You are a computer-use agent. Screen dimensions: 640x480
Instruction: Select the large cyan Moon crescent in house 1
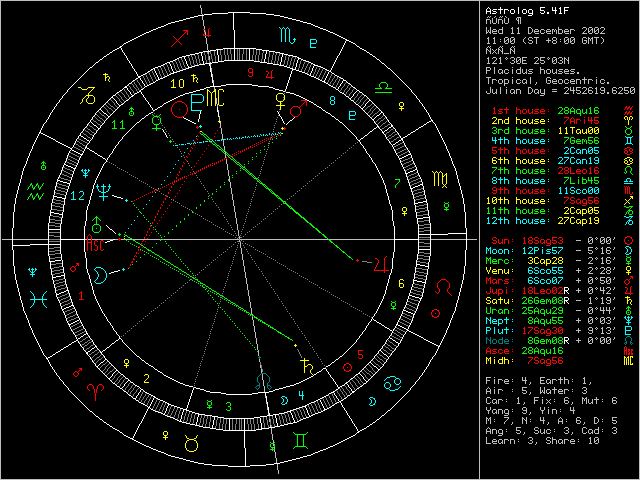pos(100,275)
